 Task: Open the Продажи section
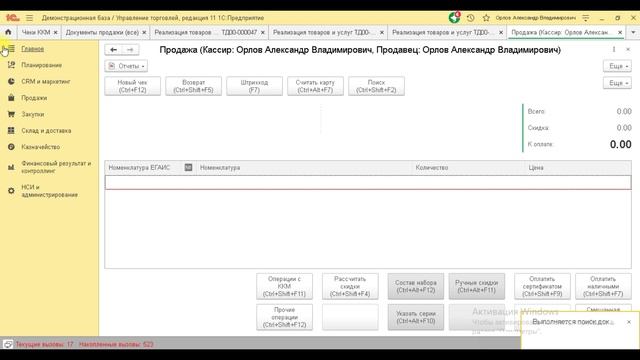[x=34, y=98]
